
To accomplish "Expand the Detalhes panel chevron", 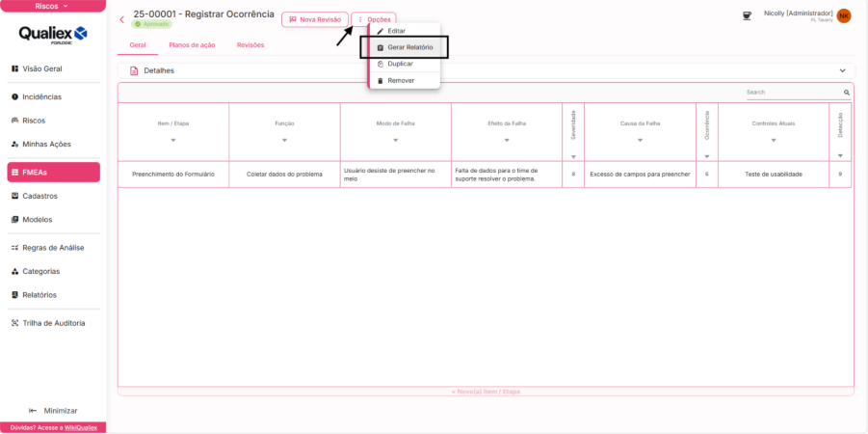I will tap(843, 70).
